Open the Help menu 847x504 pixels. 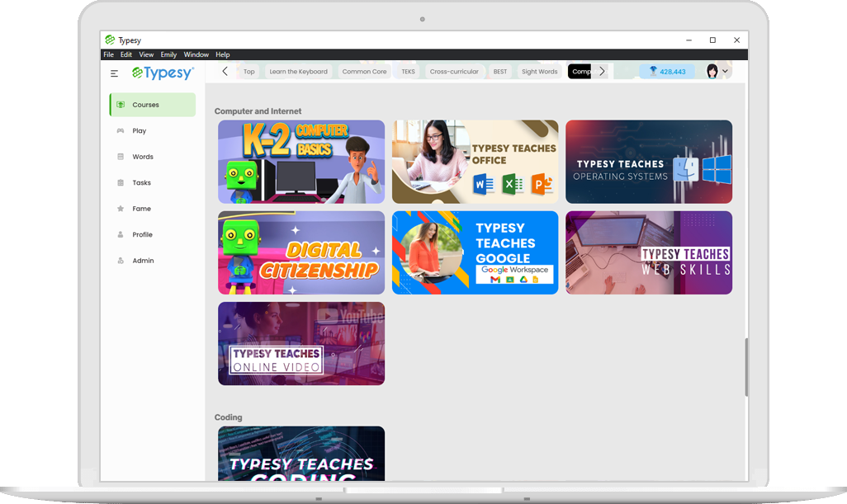click(x=223, y=54)
